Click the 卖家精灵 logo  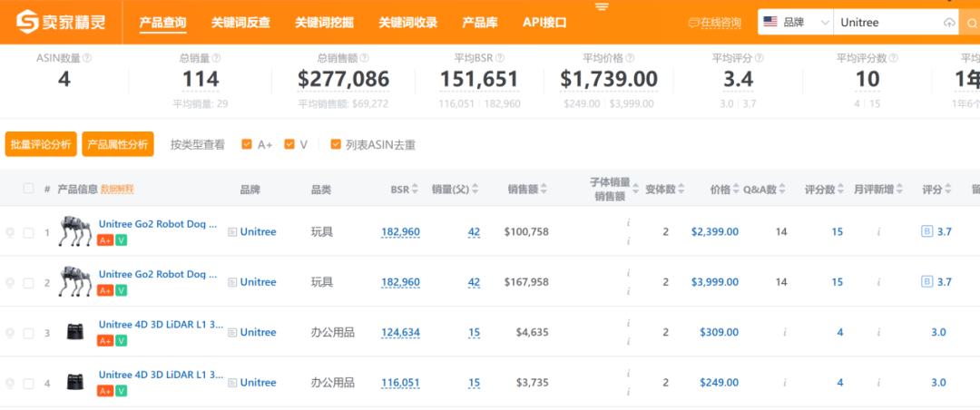pos(60,22)
